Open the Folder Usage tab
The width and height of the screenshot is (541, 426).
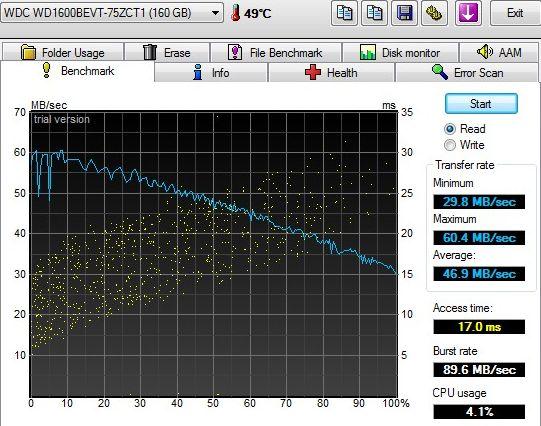[63, 52]
